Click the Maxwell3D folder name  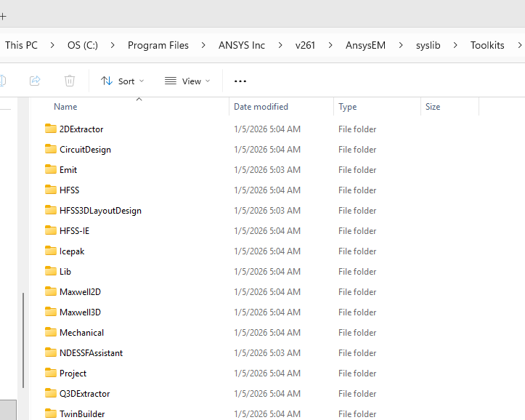point(80,312)
